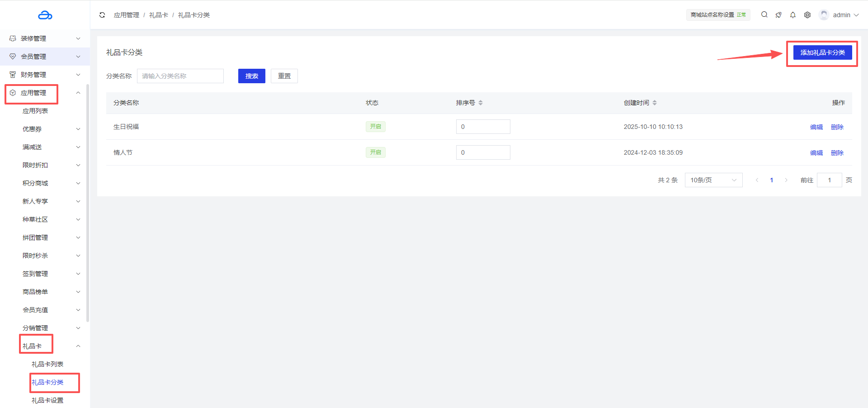Toggle the 开启 status tag for 情人节
The height and width of the screenshot is (408, 868).
pos(375,152)
